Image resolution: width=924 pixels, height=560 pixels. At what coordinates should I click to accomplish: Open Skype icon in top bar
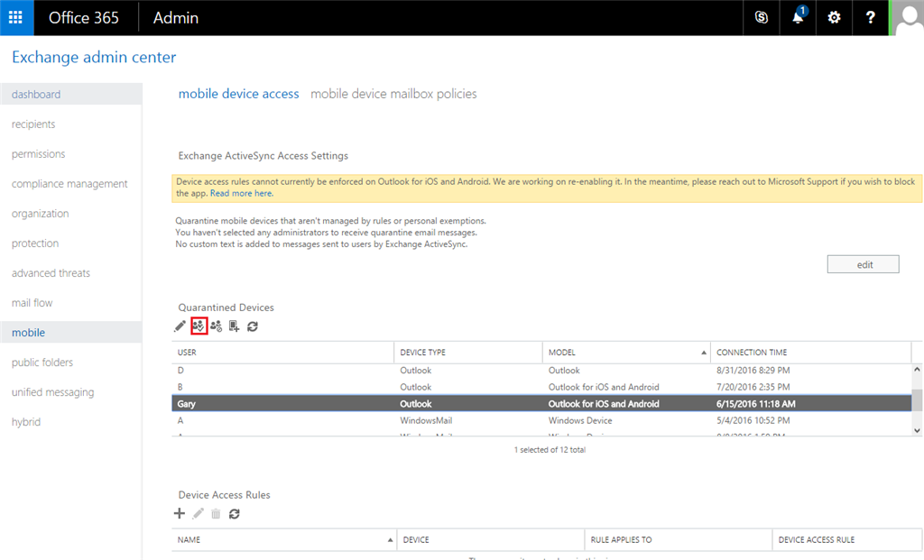tap(762, 18)
